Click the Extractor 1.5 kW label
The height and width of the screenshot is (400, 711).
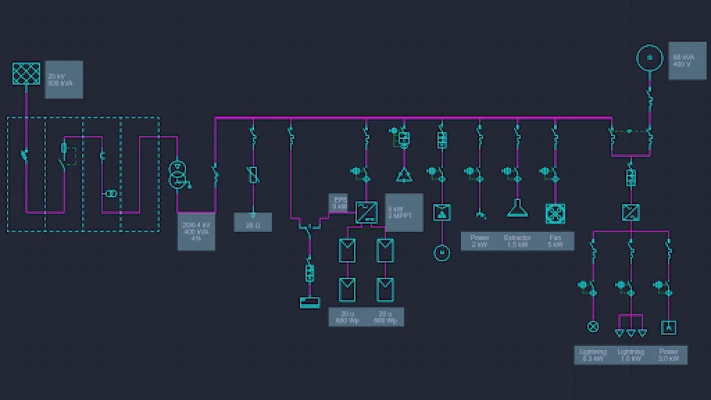[517, 241]
